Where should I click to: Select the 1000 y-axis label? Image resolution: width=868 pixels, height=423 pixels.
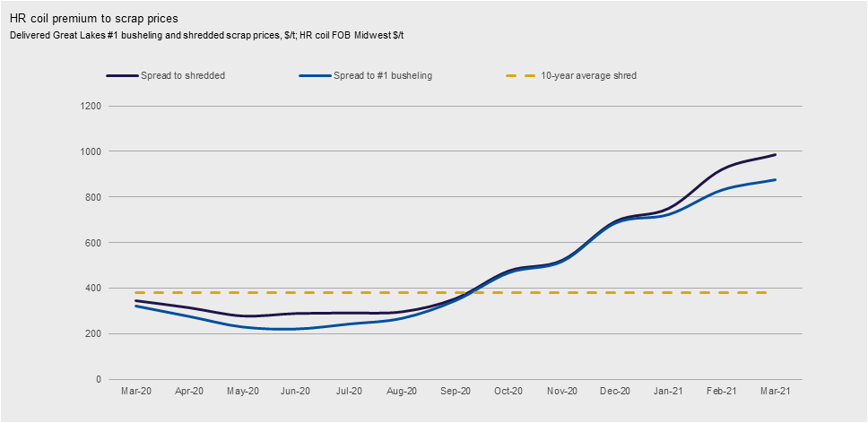pyautogui.click(x=91, y=151)
